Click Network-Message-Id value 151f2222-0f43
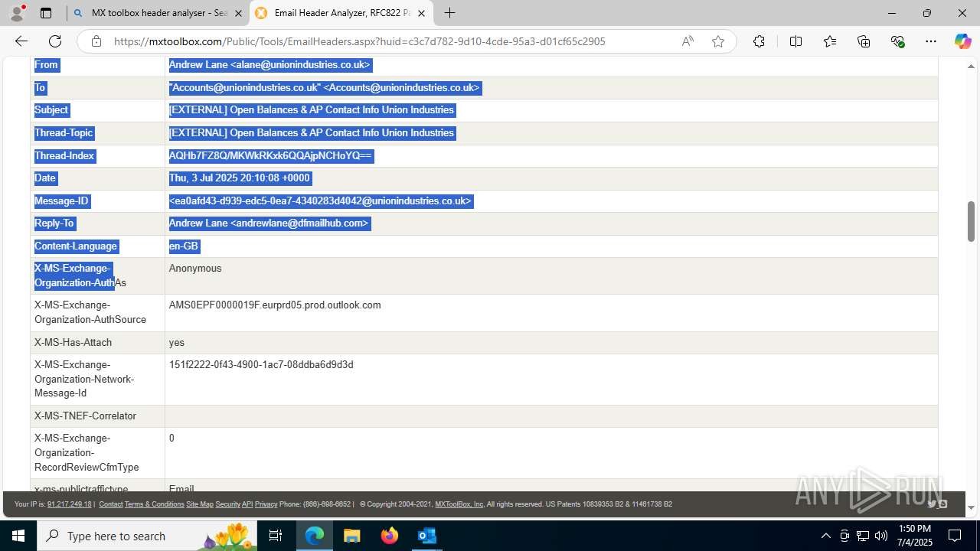This screenshot has width=980, height=551. coord(261,365)
